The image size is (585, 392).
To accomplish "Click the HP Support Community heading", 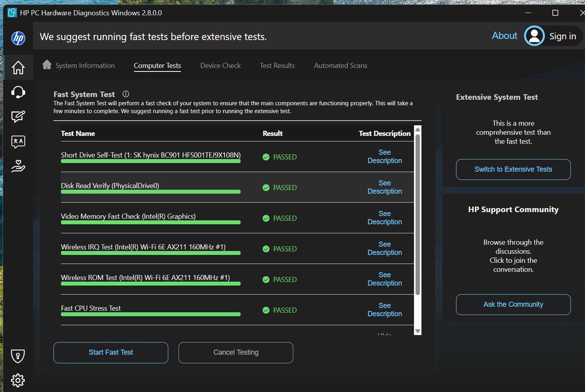I will point(513,210).
